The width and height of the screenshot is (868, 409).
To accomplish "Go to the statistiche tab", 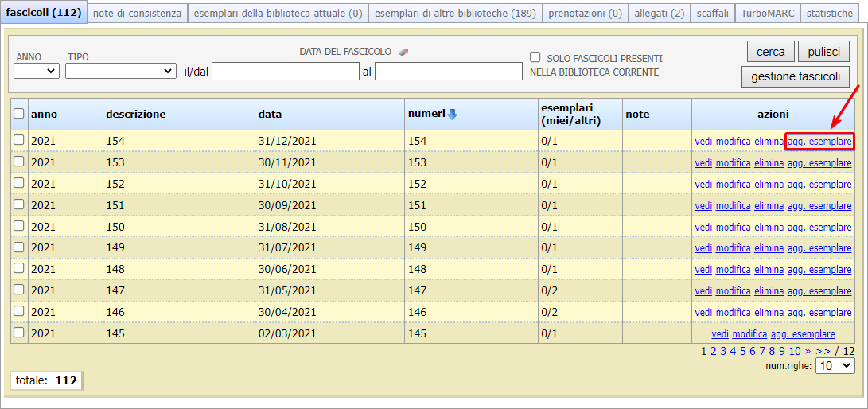I will pos(829,14).
